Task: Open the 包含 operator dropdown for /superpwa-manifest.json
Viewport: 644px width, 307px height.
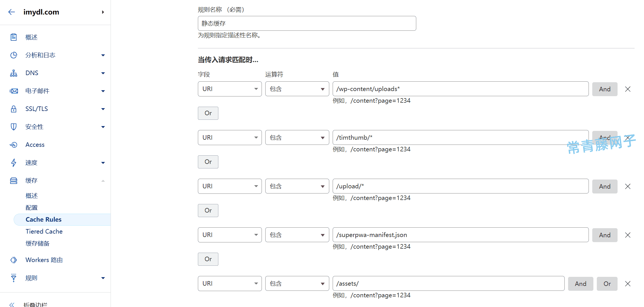Action: point(297,235)
